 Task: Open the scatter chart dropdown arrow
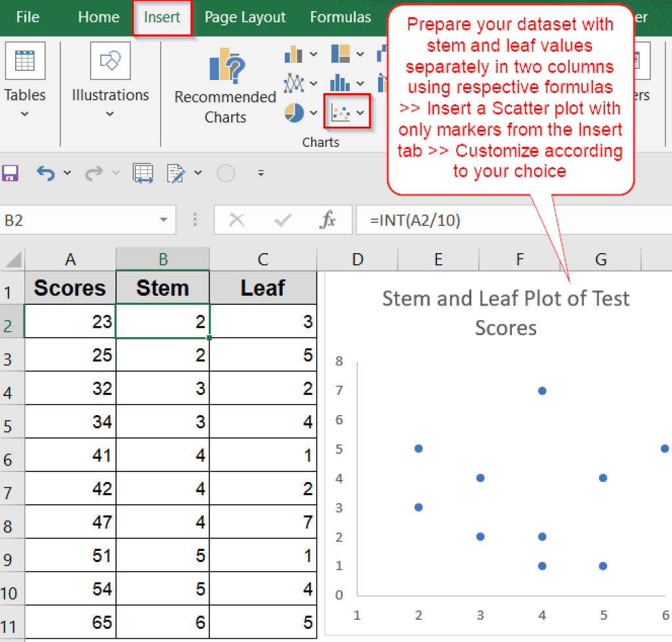point(360,112)
